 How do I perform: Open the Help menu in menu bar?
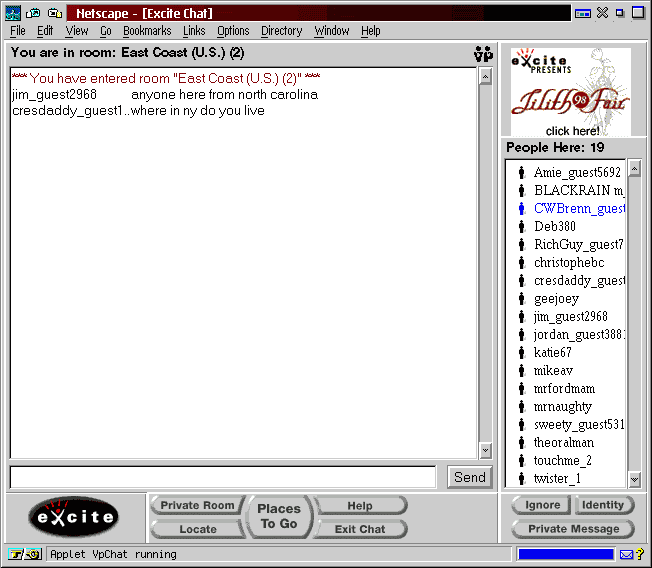[x=370, y=31]
